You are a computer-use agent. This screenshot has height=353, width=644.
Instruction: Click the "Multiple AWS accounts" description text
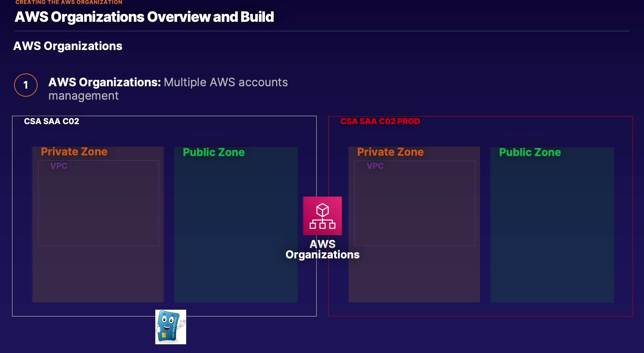[x=226, y=82]
